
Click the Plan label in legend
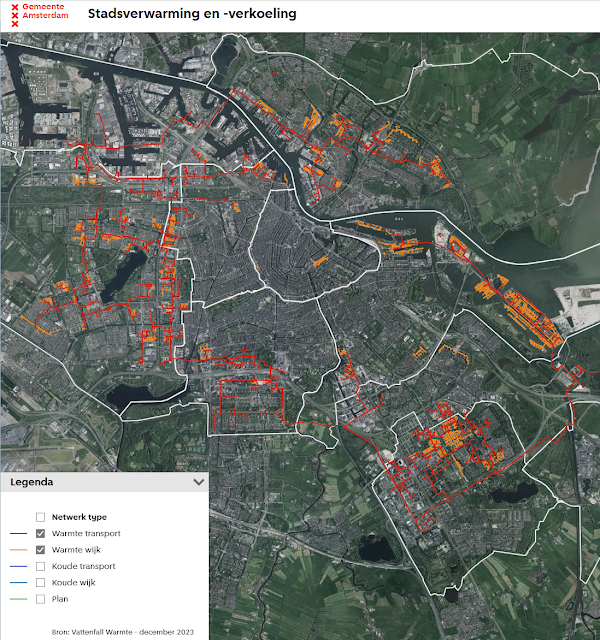point(60,599)
